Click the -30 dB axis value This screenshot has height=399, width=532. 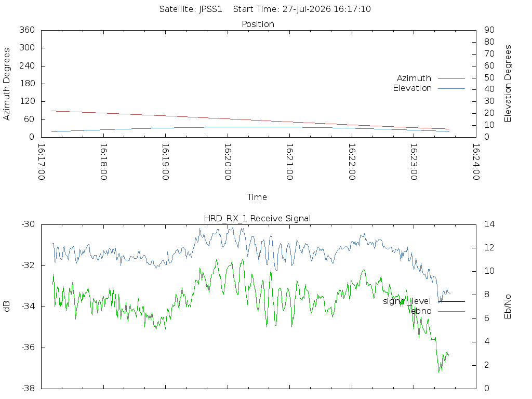(28, 224)
